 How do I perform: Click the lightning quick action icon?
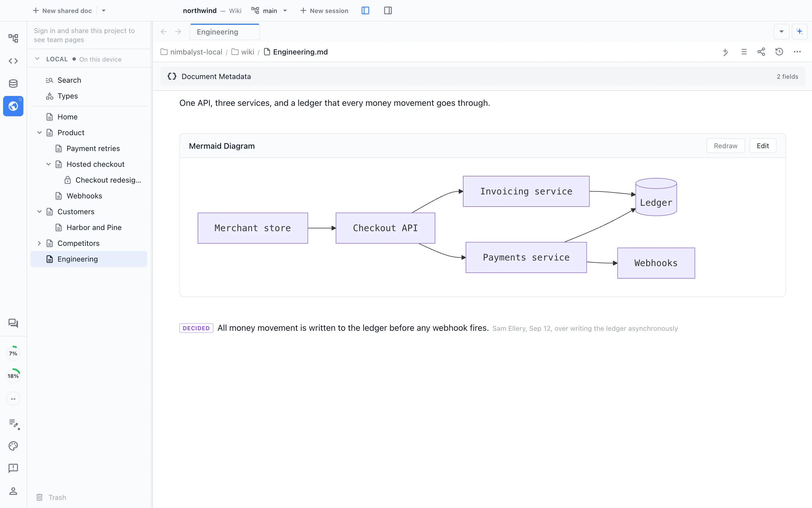coord(725,52)
